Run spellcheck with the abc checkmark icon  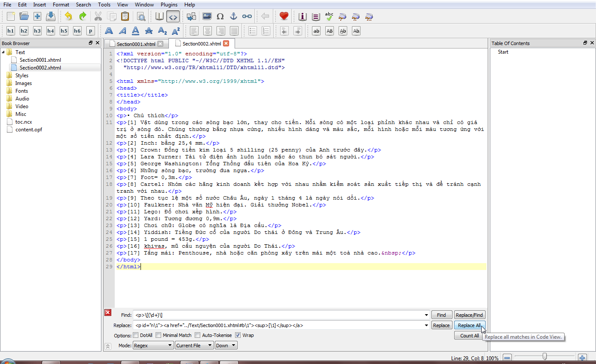pyautogui.click(x=329, y=16)
